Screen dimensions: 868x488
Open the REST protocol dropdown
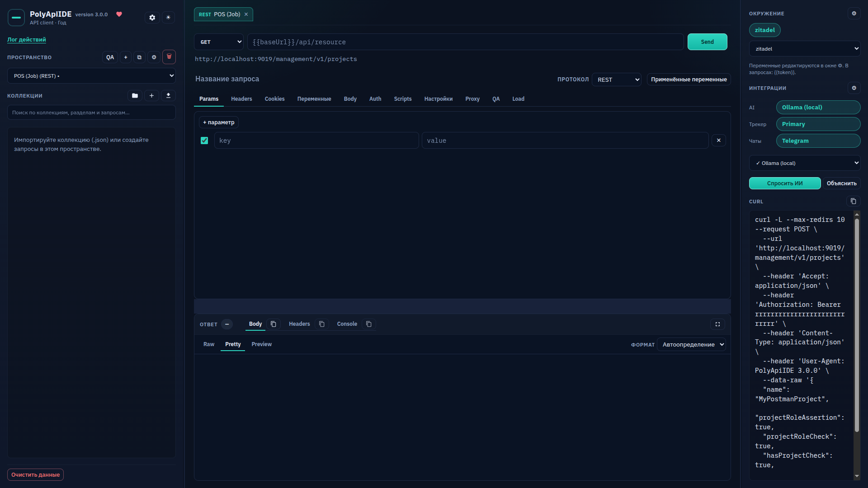pos(617,80)
